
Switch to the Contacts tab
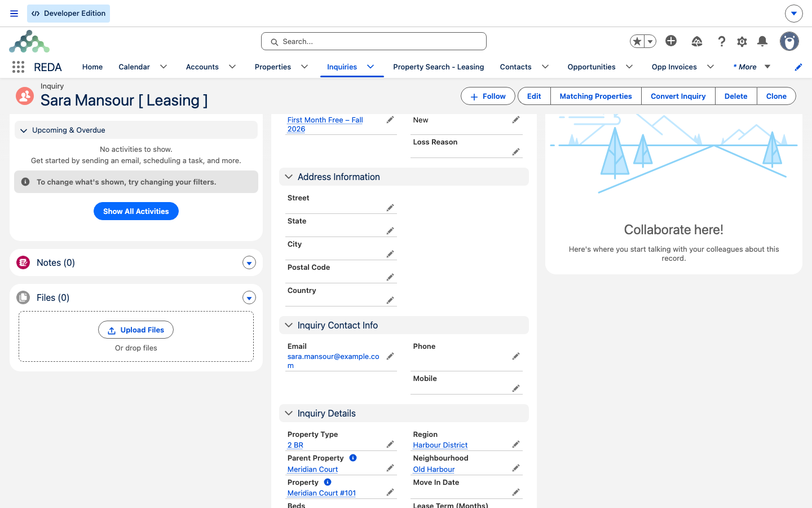pos(515,67)
